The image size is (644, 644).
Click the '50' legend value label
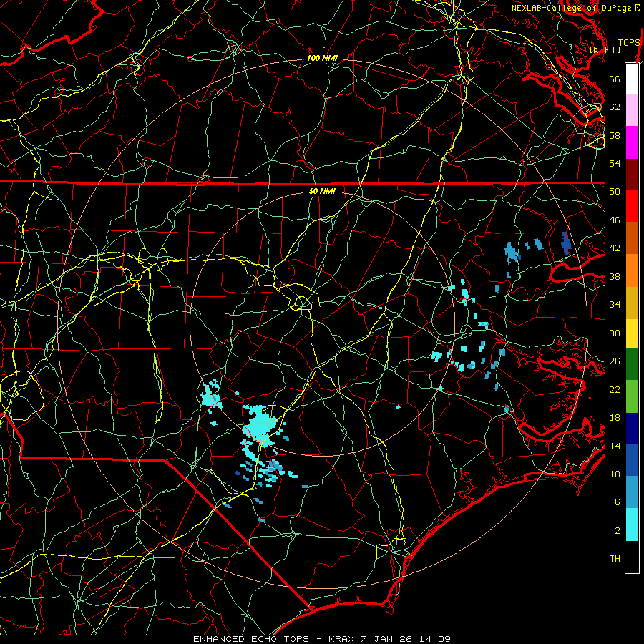[x=615, y=192]
